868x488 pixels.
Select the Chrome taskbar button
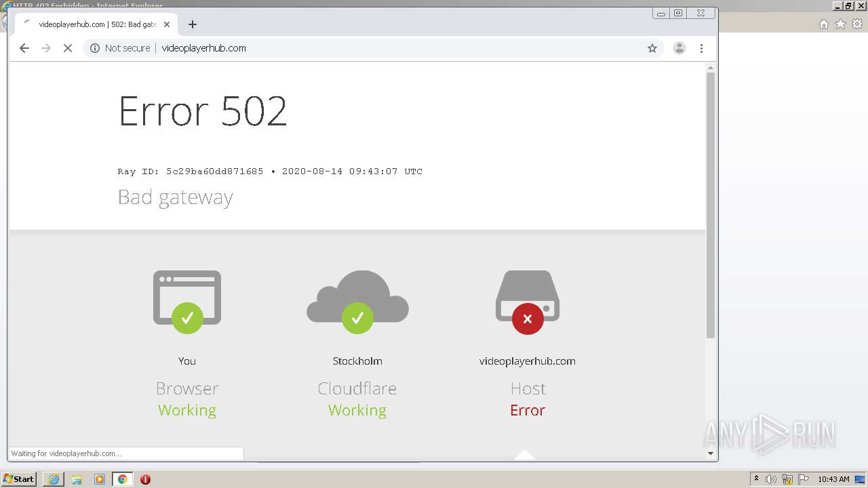pos(123,479)
